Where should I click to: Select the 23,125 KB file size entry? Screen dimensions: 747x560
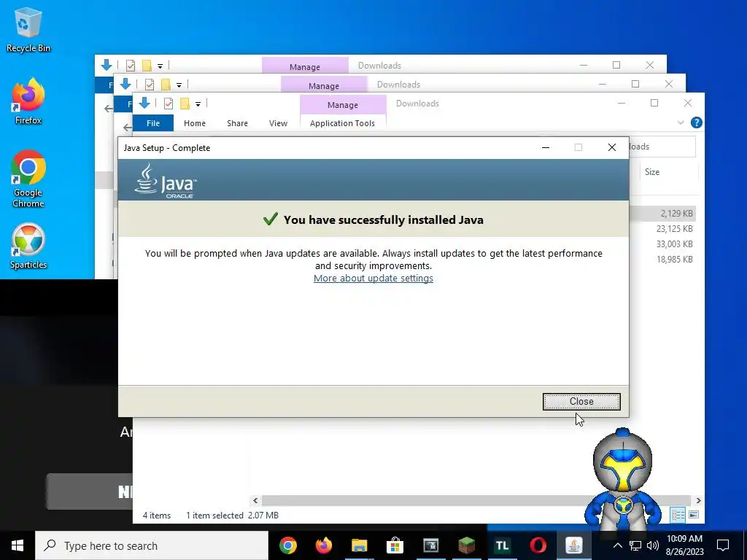[674, 228]
